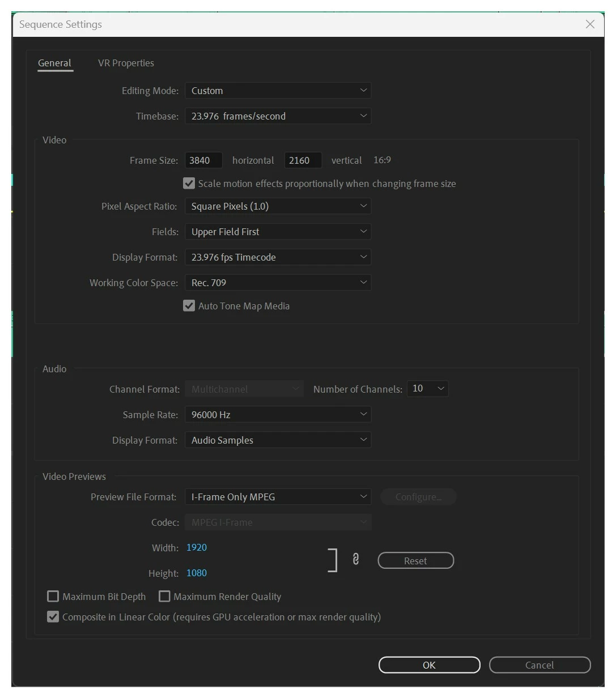Close the Sequence Settings dialog
This screenshot has width=616, height=698.
pyautogui.click(x=590, y=24)
